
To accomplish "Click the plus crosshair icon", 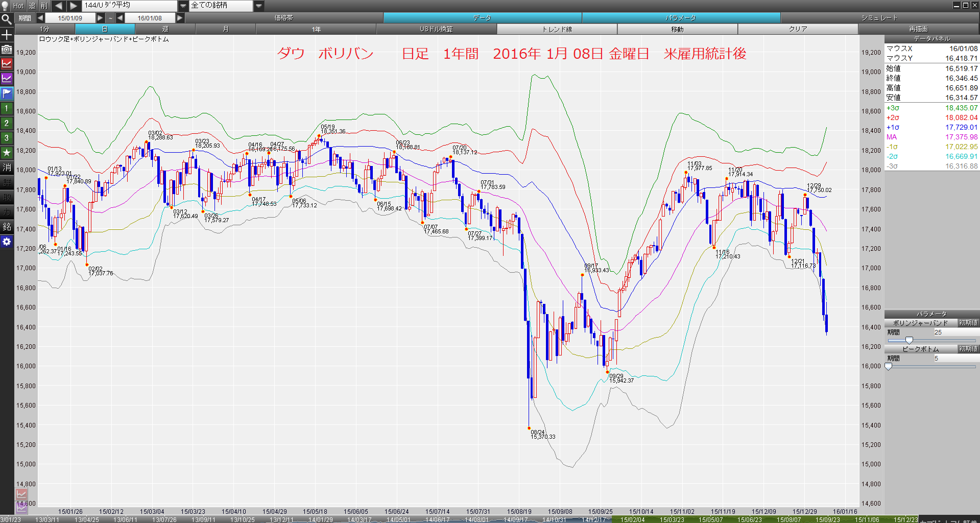I will [7, 35].
